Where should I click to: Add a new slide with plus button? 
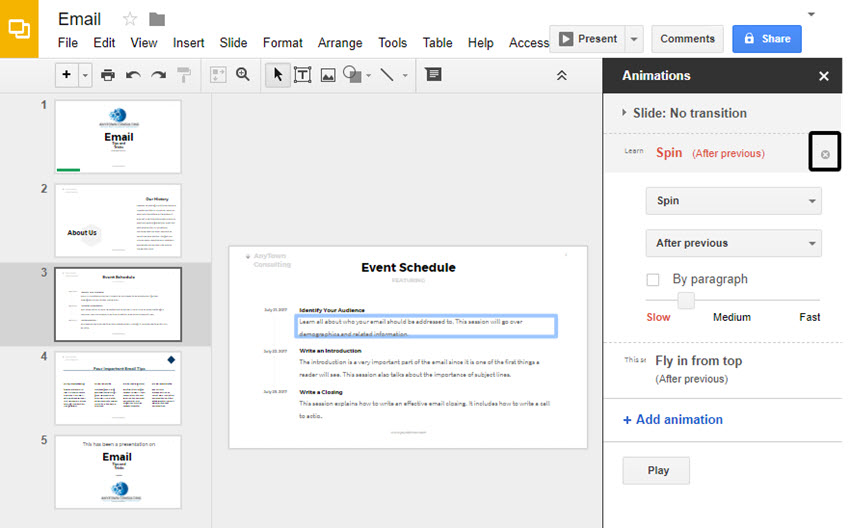67,74
